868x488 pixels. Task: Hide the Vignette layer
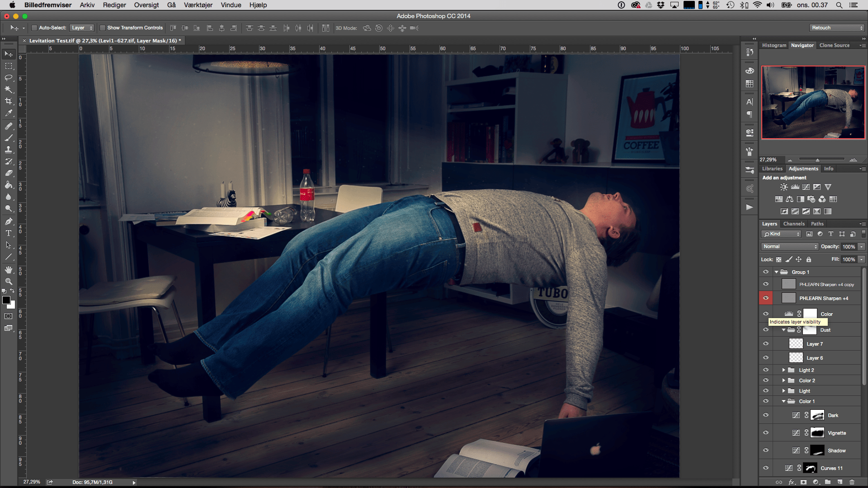766,432
